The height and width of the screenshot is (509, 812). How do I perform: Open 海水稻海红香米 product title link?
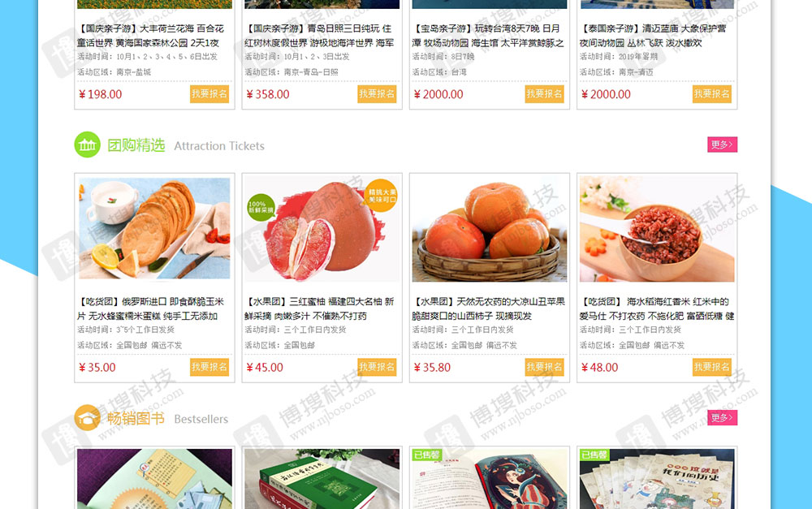click(x=657, y=308)
